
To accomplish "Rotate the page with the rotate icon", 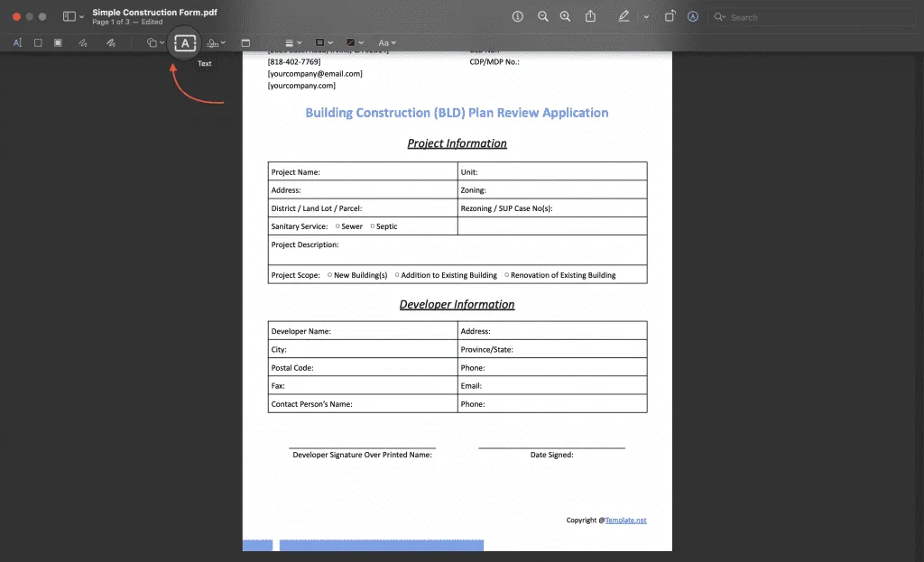I will [669, 16].
